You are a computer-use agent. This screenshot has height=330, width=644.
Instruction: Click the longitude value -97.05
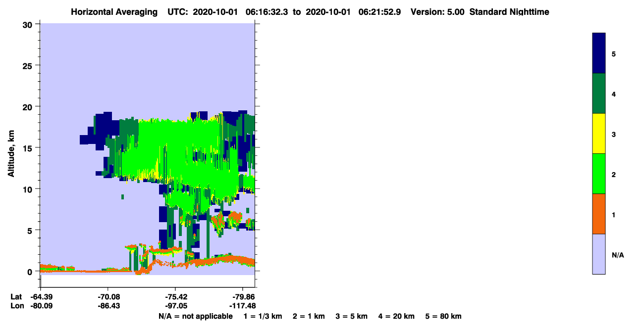click(175, 306)
